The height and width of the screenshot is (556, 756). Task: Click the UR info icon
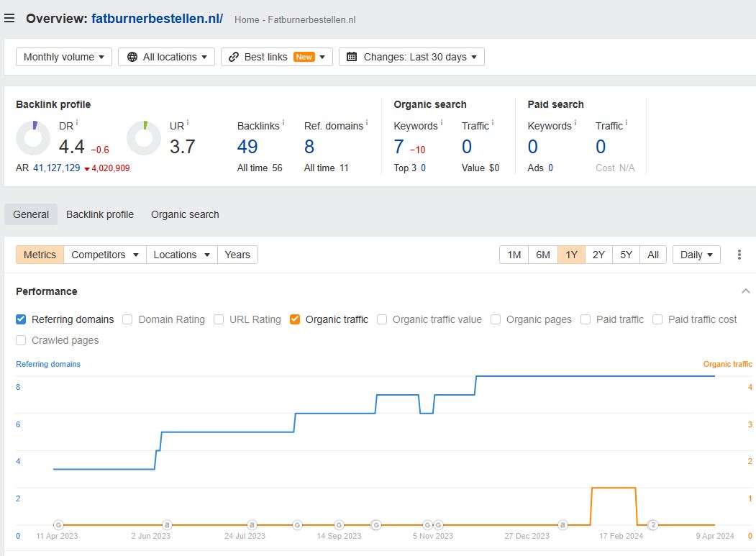coord(188,123)
